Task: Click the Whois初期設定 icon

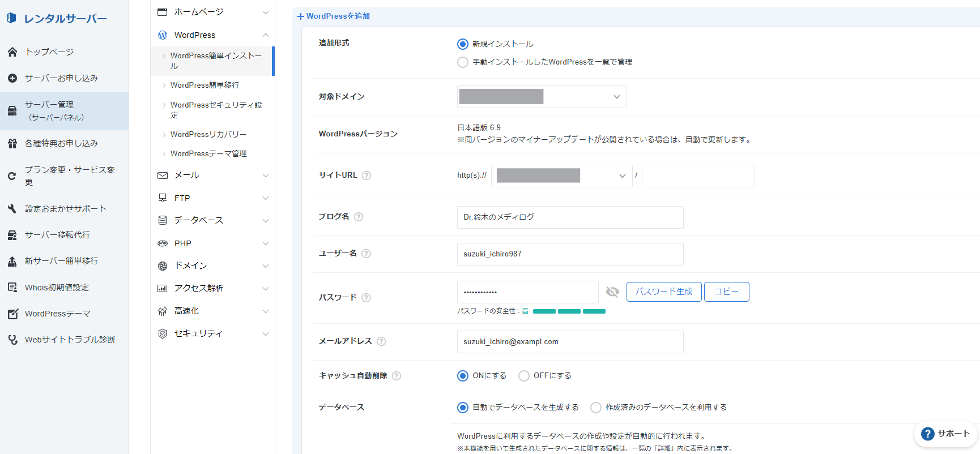Action: click(x=12, y=288)
